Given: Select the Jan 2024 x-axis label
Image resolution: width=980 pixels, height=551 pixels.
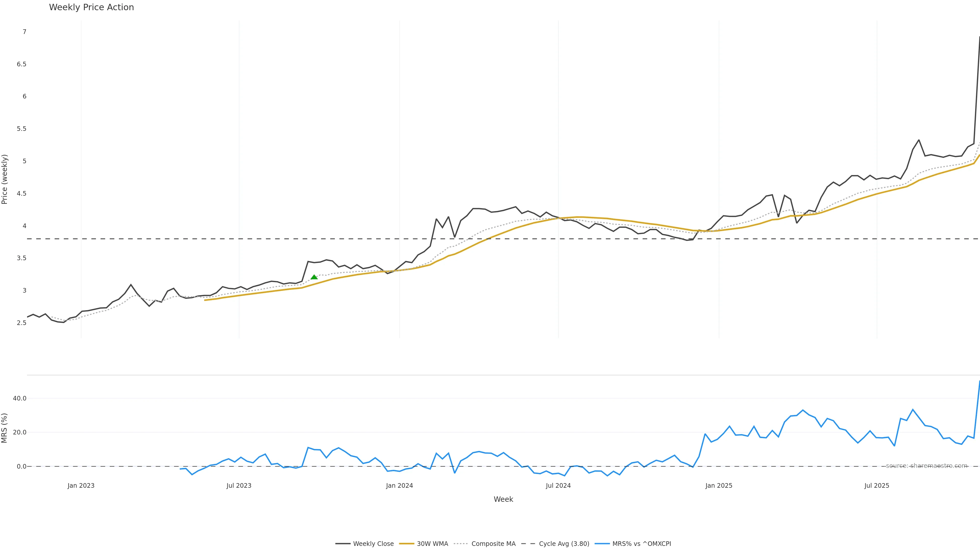Looking at the screenshot, I should pyautogui.click(x=399, y=486).
